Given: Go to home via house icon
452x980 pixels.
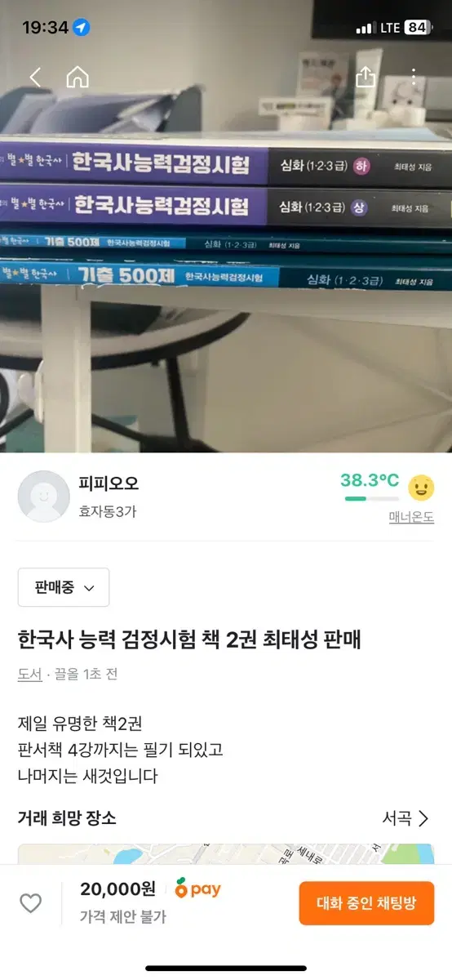Looking at the screenshot, I should pyautogui.click(x=78, y=78).
